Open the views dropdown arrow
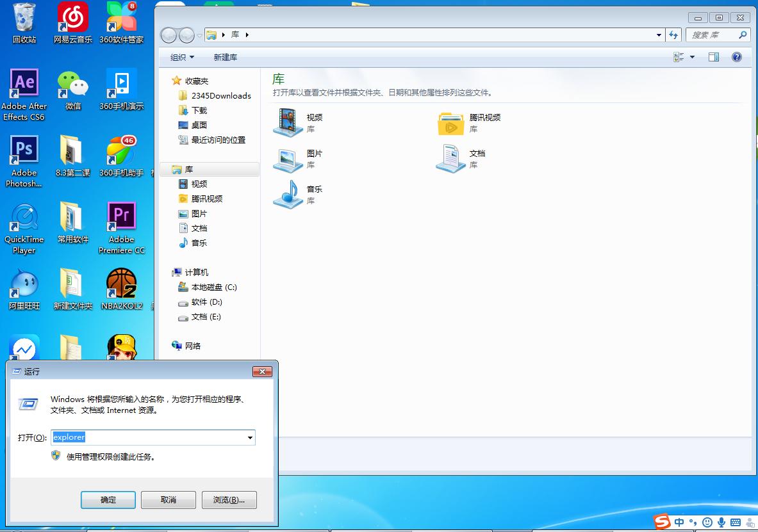Viewport: 758px width, 532px height. [x=692, y=57]
